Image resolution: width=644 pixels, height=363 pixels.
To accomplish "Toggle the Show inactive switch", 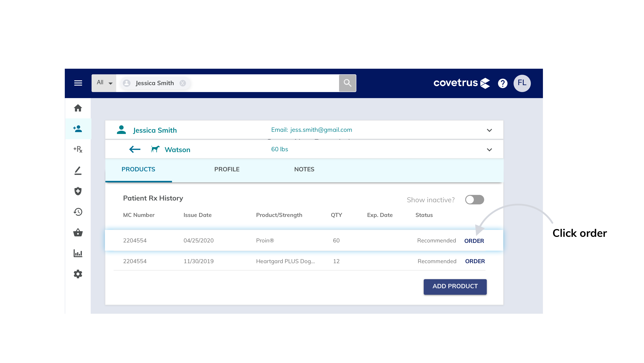I will pyautogui.click(x=474, y=200).
